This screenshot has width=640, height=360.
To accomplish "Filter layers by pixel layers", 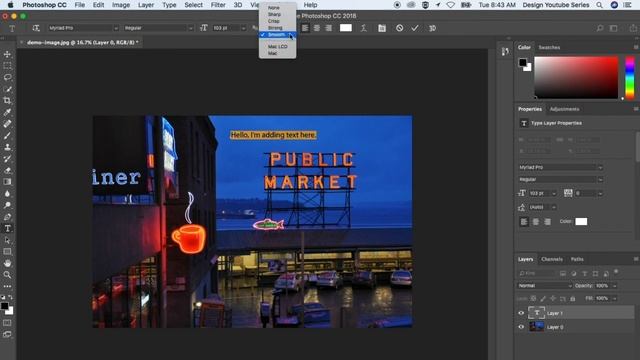I will [x=563, y=273].
